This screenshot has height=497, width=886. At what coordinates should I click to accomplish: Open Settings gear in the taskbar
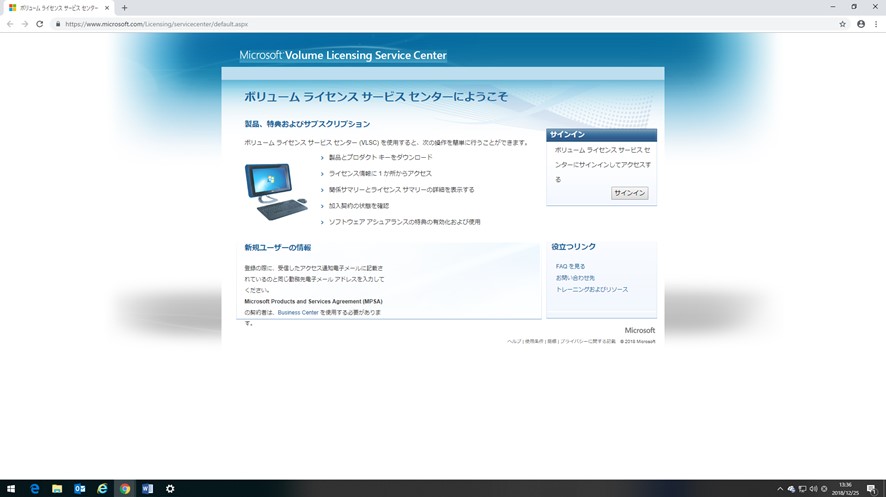pyautogui.click(x=170, y=489)
